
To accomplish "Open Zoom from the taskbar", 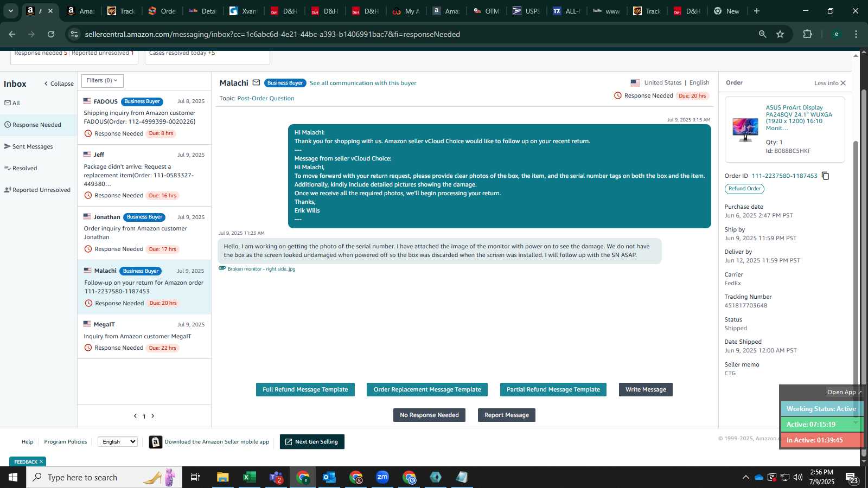I will pos(382,477).
